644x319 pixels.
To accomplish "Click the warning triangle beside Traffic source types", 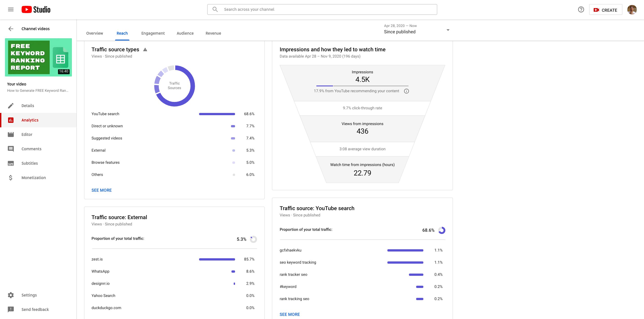I will pos(145,49).
